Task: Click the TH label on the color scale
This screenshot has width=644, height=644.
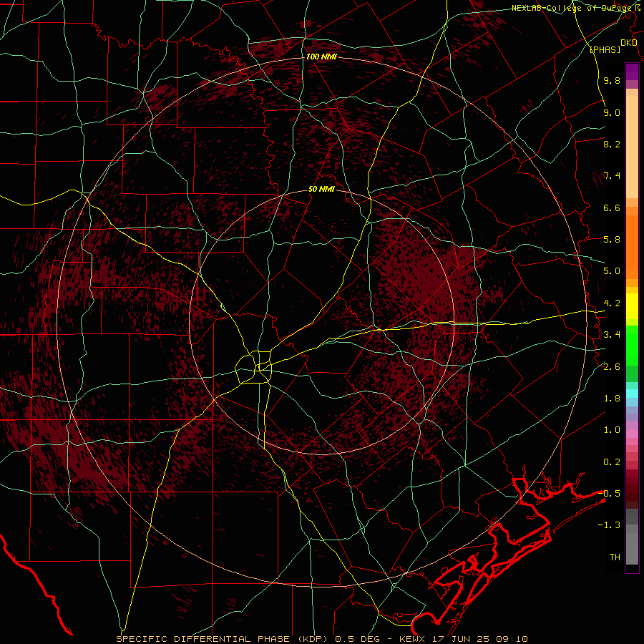Action: tap(615, 557)
